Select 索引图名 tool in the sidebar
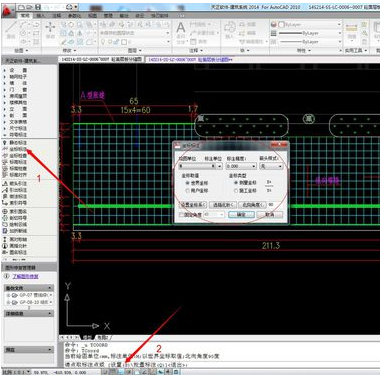Viewport: 380px width, 375px height. (x=15, y=211)
